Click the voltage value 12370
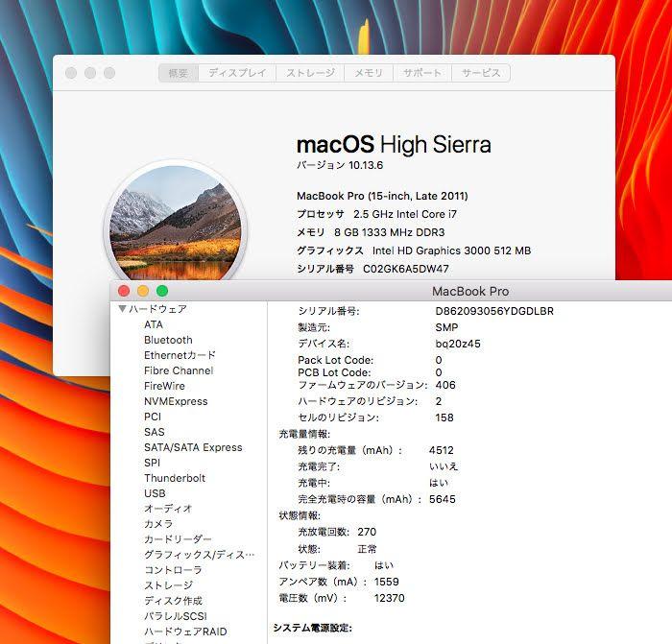This screenshot has height=644, width=672. pos(389,598)
